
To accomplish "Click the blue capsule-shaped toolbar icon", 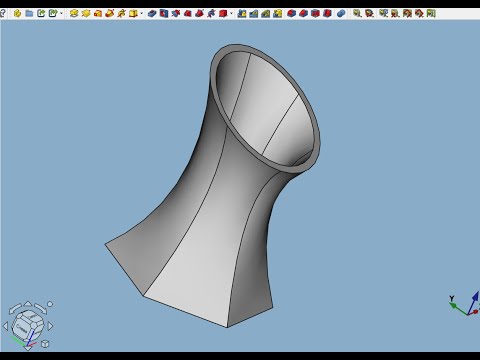I will click(341, 13).
